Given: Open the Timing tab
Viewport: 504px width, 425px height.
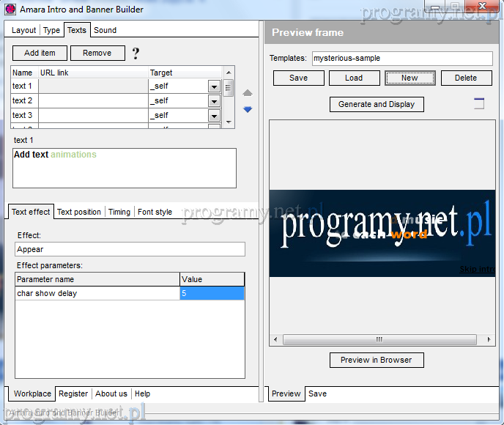Looking at the screenshot, I should click(119, 212).
